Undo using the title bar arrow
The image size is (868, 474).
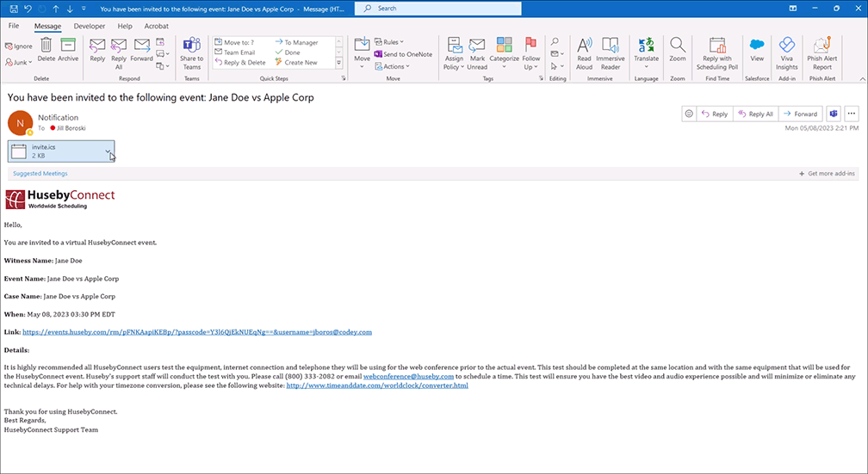(28, 9)
